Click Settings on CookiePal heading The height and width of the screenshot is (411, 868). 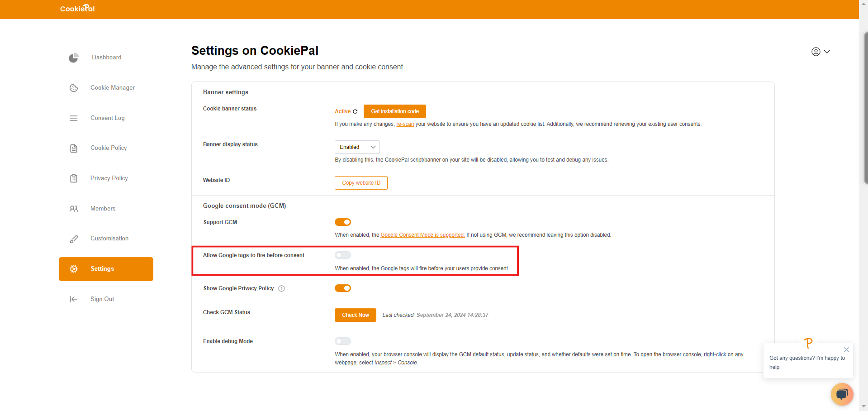point(255,51)
